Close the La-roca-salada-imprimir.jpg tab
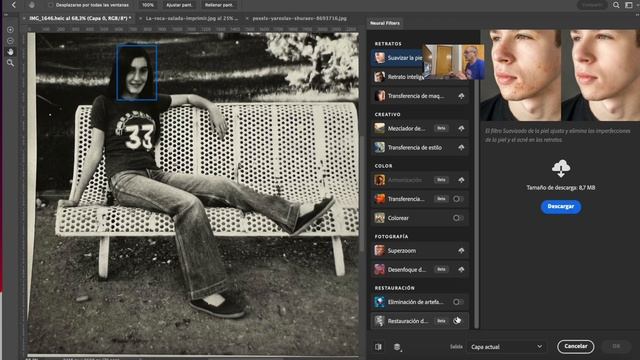 (140, 18)
